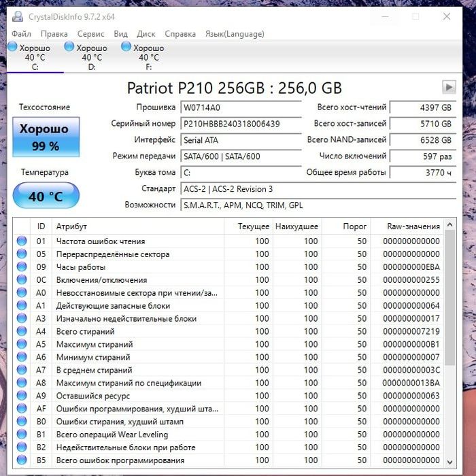The height and width of the screenshot is (476, 476).
Task: Click the SATA/600 | SATA/600 transfer mode field
Action: pos(241,156)
